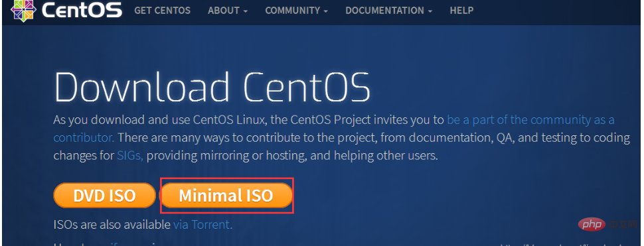Open the HELP menu item

(x=461, y=10)
